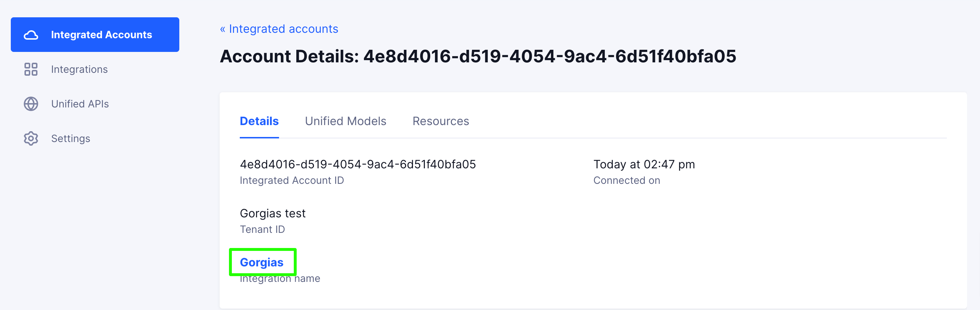
Task: Click the Integrated Account ID value text
Action: pos(358,164)
